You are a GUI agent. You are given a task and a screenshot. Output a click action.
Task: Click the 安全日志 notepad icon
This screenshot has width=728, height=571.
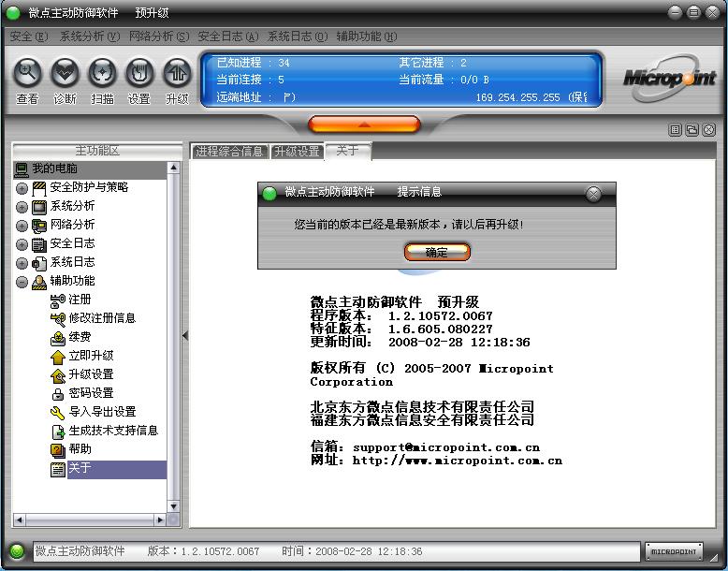(39, 244)
